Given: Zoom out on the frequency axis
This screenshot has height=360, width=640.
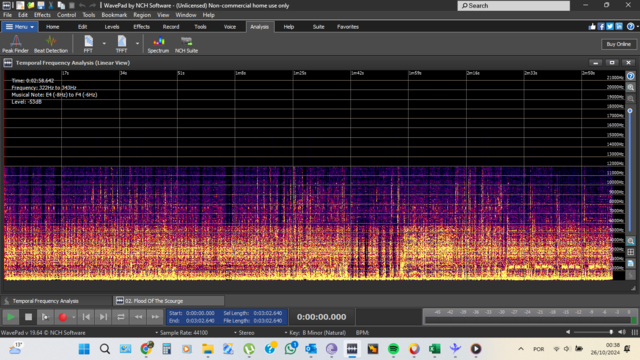Looking at the screenshot, I should (631, 99).
